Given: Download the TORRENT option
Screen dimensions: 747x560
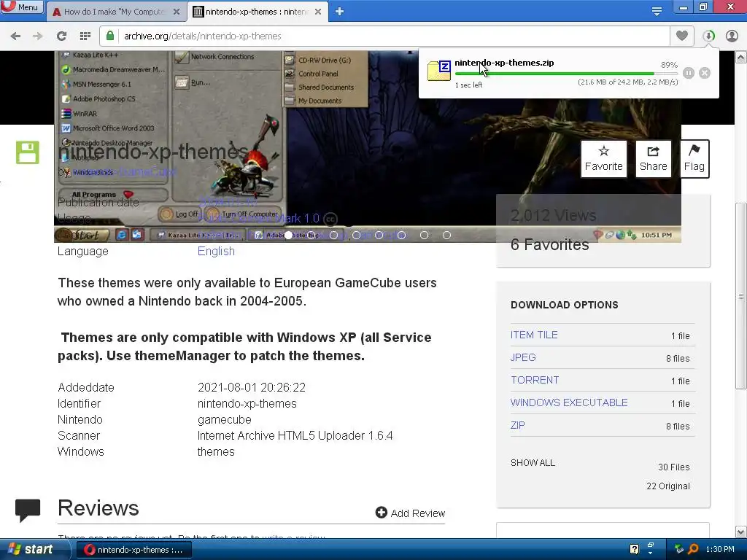Looking at the screenshot, I should (x=535, y=380).
